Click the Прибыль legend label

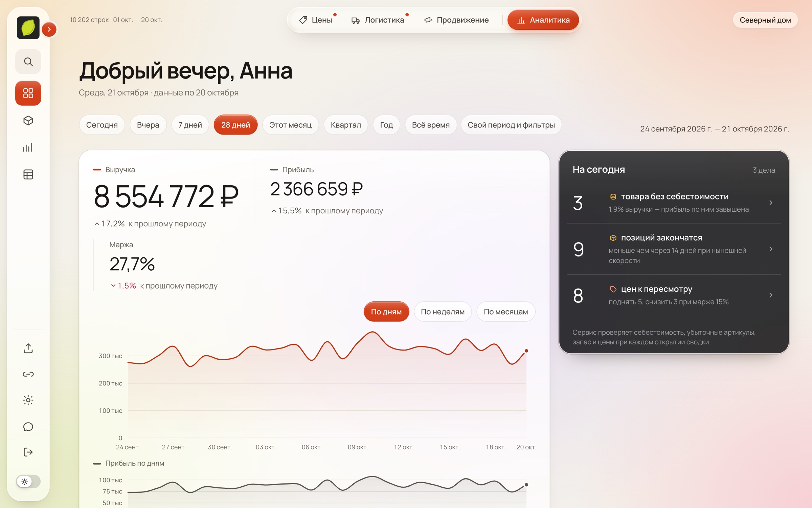(298, 170)
